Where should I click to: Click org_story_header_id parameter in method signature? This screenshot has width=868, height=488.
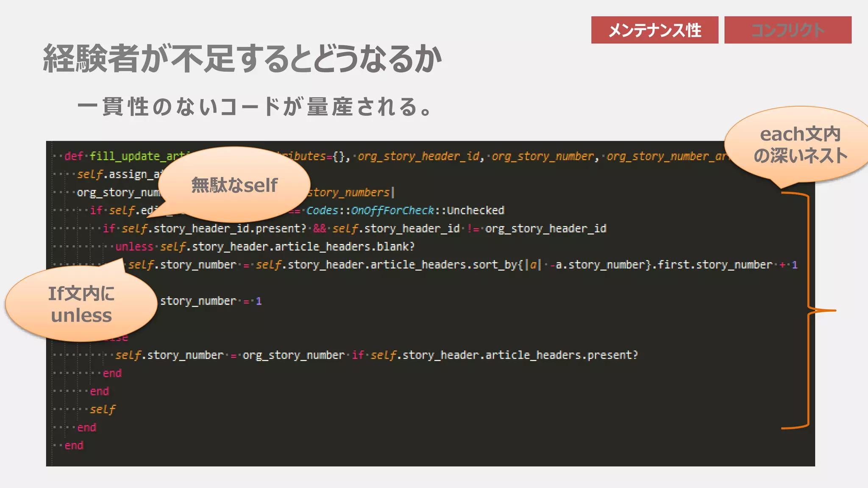coord(418,156)
